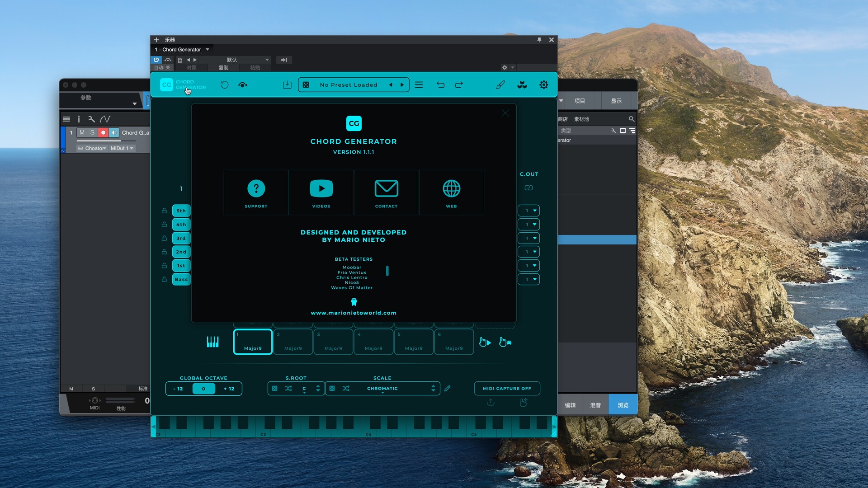868x488 pixels.
Task: Open channel out dropdown for 2nd row
Action: [x=528, y=252]
